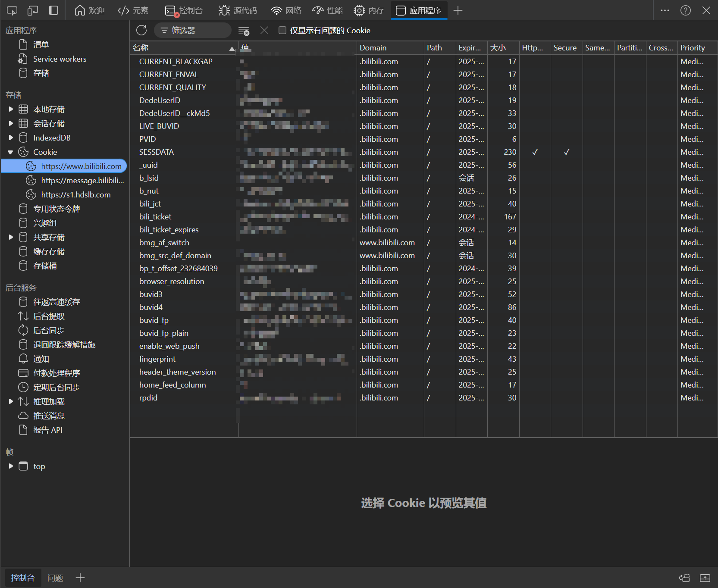Enable 仅显示有问题的 Cookie filter

point(282,30)
